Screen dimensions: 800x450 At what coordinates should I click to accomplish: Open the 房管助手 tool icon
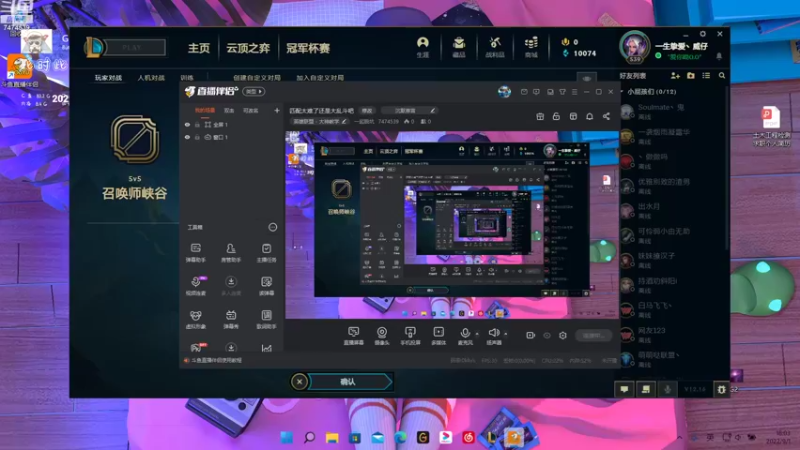(231, 252)
